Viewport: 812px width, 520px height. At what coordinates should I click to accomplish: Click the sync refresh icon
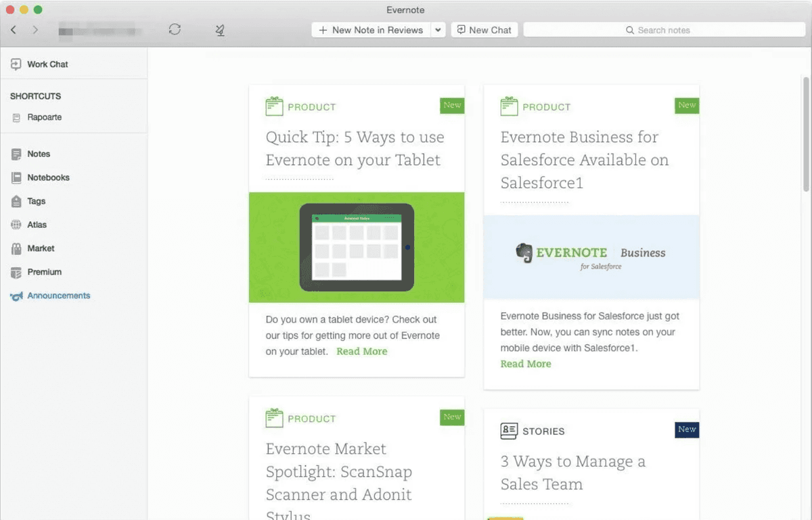pos(175,30)
